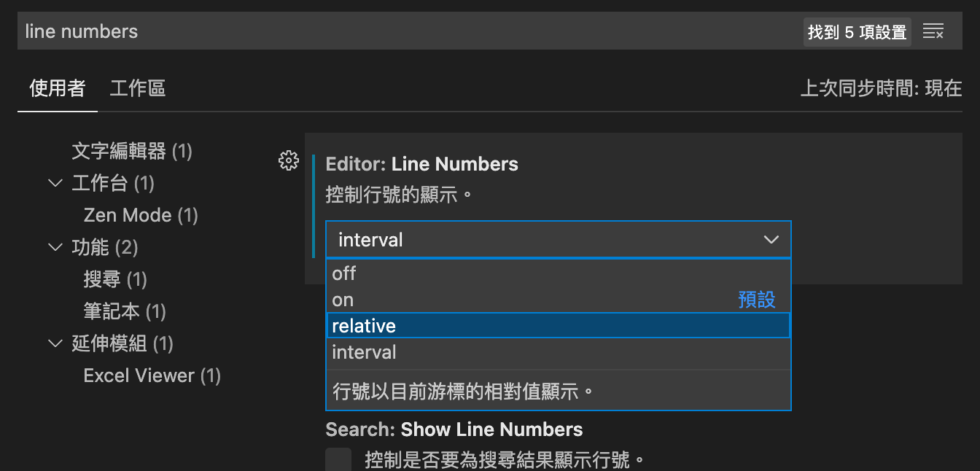Viewport: 980px width, 471px height.
Task: Toggle the Show Line Numbers checkbox
Action: coord(338,460)
